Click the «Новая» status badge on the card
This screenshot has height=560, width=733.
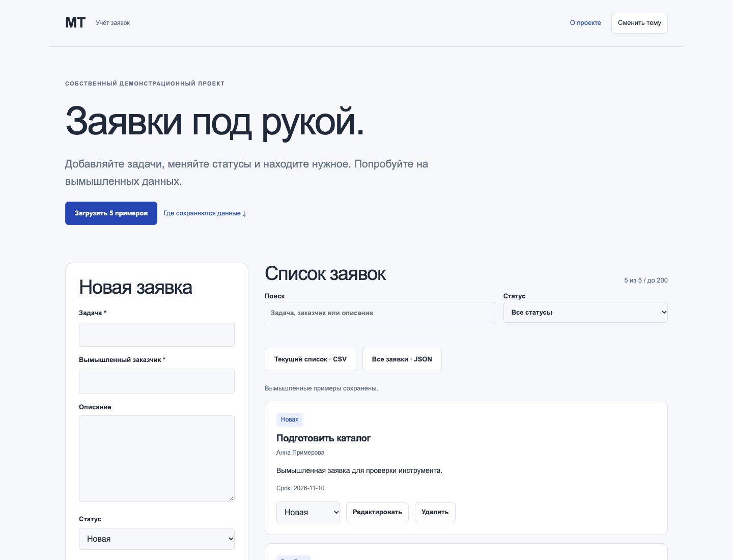click(290, 419)
